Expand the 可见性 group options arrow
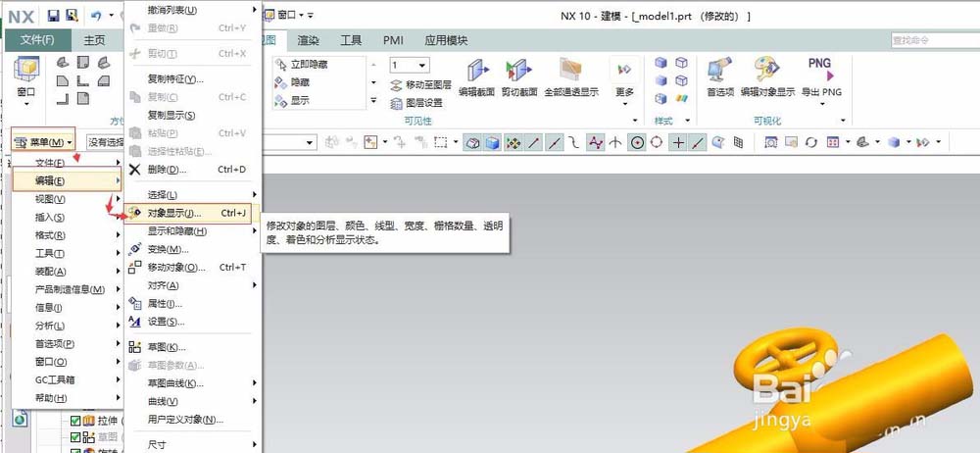The width and height of the screenshot is (980, 453). click(x=636, y=121)
